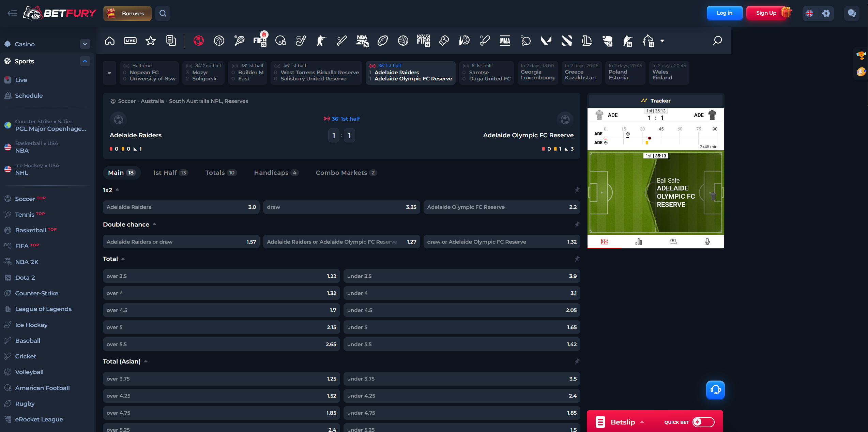Switch to the Combo Markets tab
Image resolution: width=868 pixels, height=432 pixels.
point(346,173)
